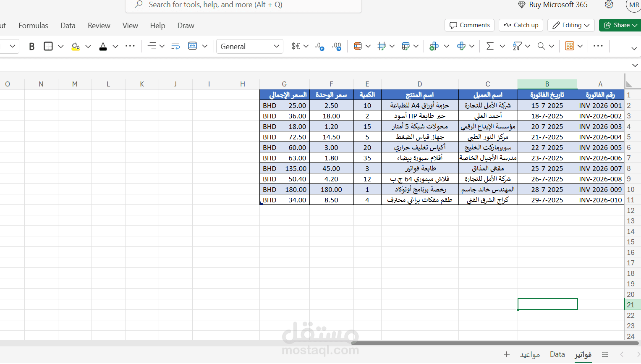The width and height of the screenshot is (641, 364).
Task: Open the General number format dropdown
Action: tap(250, 46)
